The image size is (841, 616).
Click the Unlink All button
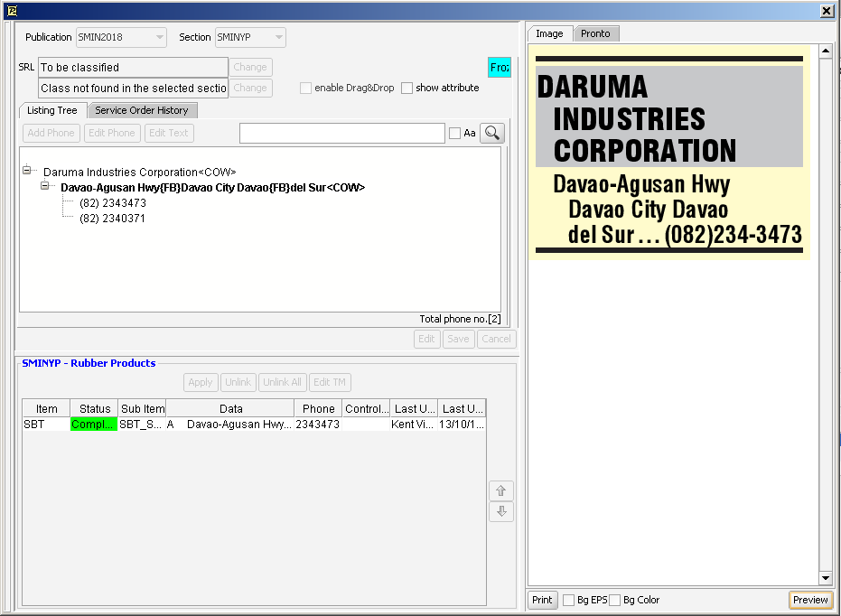(282, 382)
